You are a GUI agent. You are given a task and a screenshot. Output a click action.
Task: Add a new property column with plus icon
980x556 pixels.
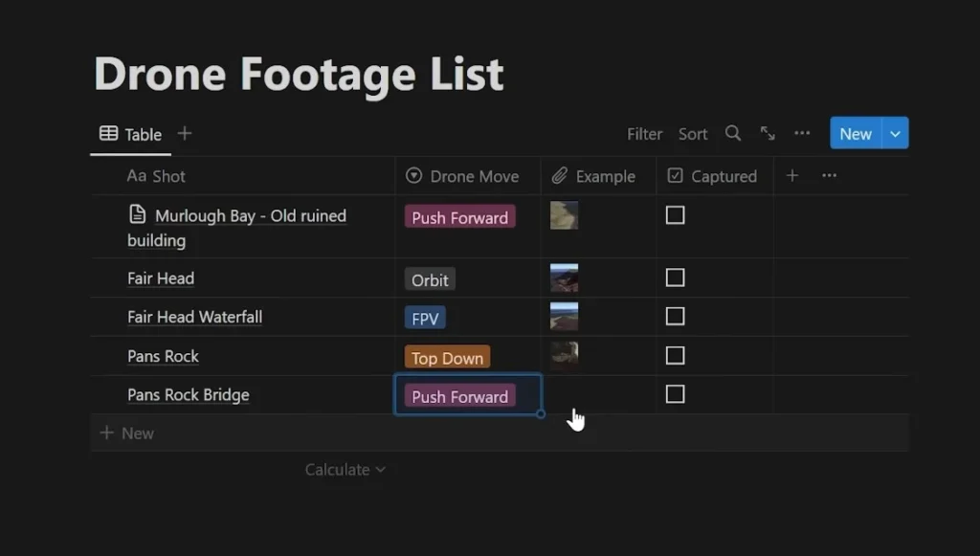[x=791, y=175]
